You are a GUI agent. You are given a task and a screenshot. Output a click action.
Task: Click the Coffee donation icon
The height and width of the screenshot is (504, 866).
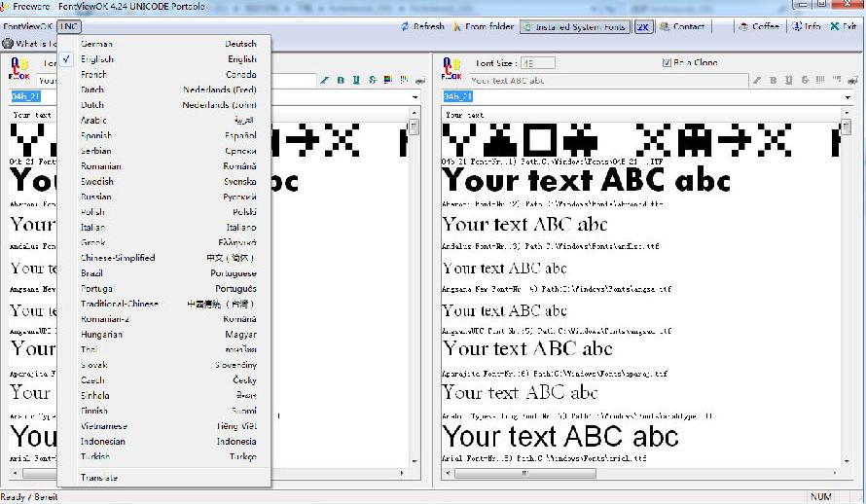[759, 27]
